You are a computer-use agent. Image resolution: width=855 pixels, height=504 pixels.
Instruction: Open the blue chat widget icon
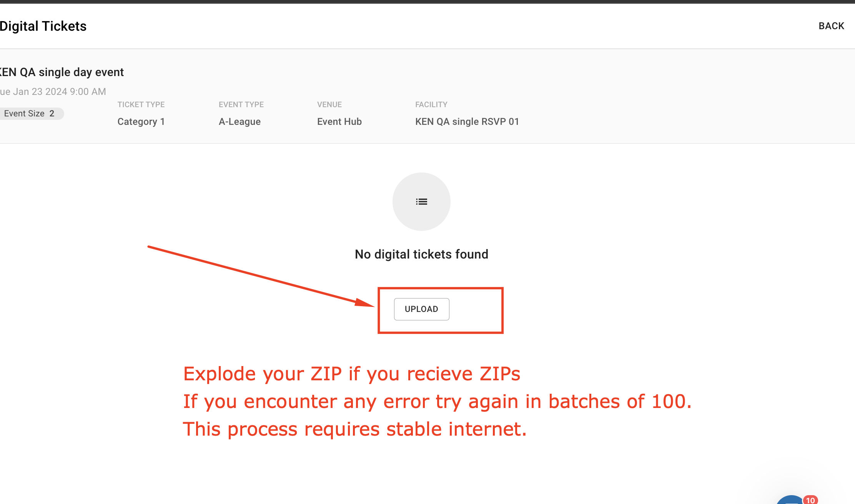(790, 500)
